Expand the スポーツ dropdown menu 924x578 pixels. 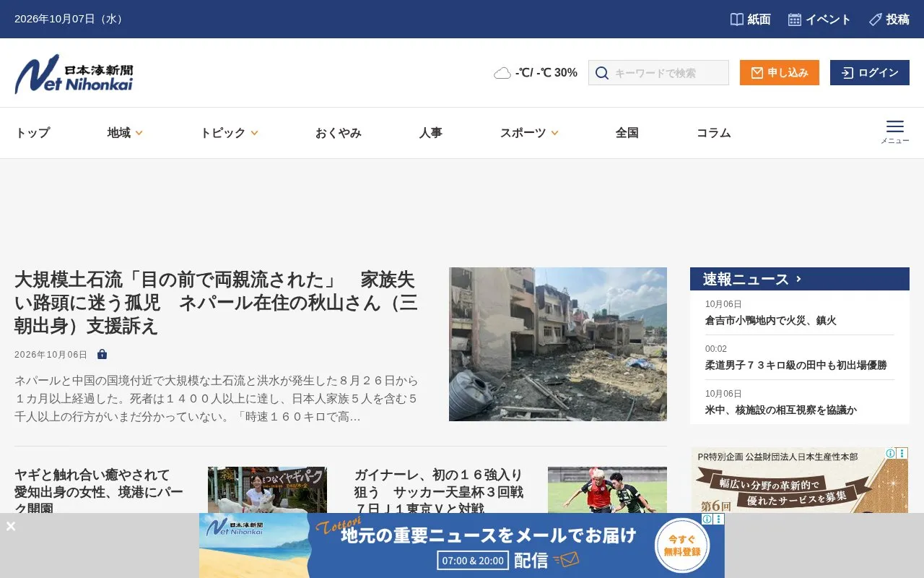pyautogui.click(x=529, y=133)
